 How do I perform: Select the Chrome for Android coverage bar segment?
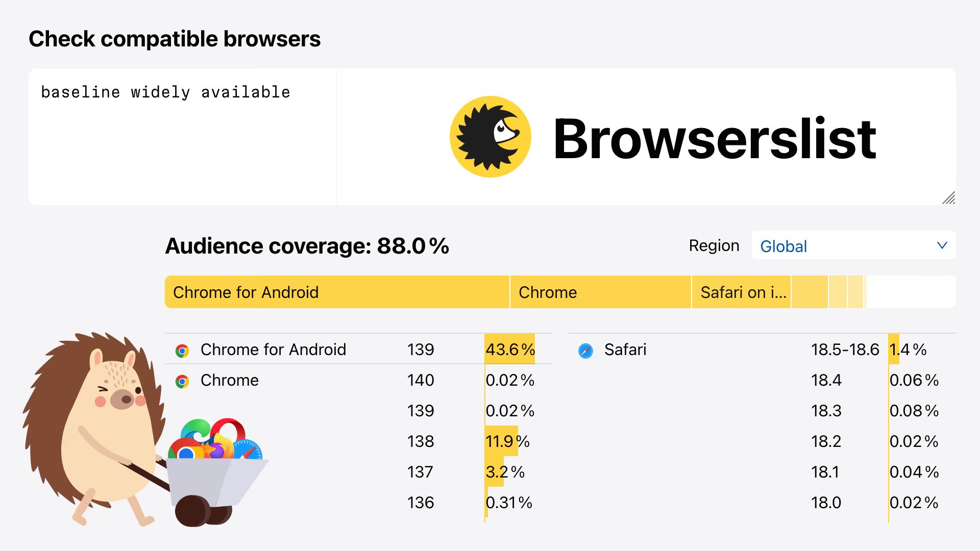[337, 292]
